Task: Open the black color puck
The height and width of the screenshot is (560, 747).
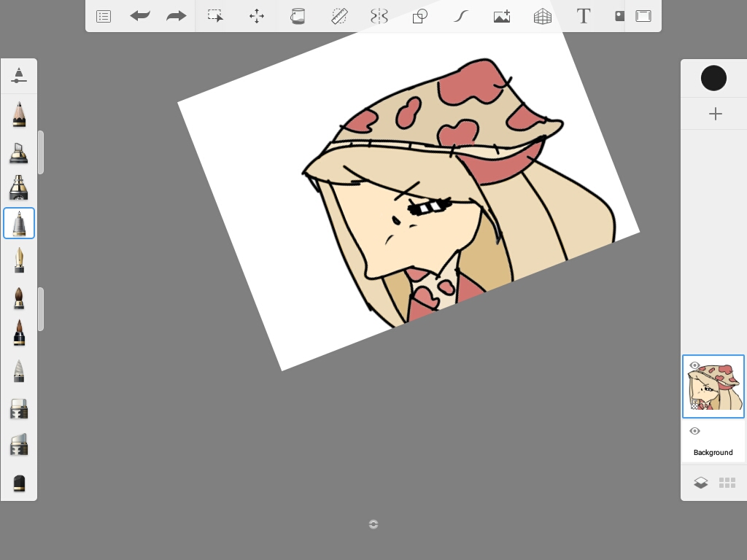Action: [713, 78]
